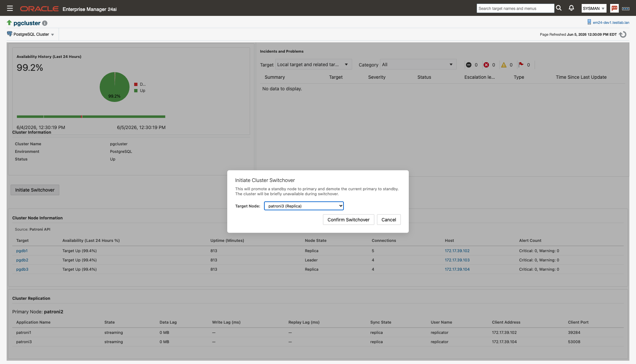
Task: Click Client Port value 53008
Action: [574, 342]
